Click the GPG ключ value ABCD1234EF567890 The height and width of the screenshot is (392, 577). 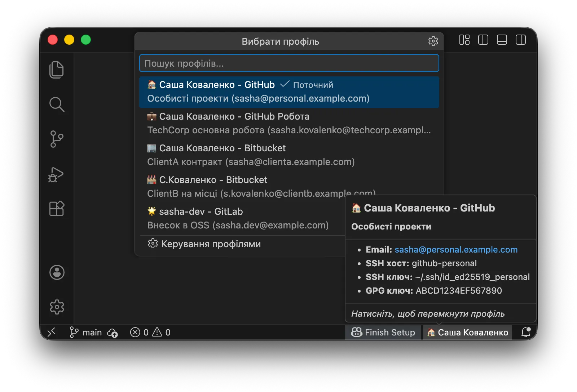(459, 291)
